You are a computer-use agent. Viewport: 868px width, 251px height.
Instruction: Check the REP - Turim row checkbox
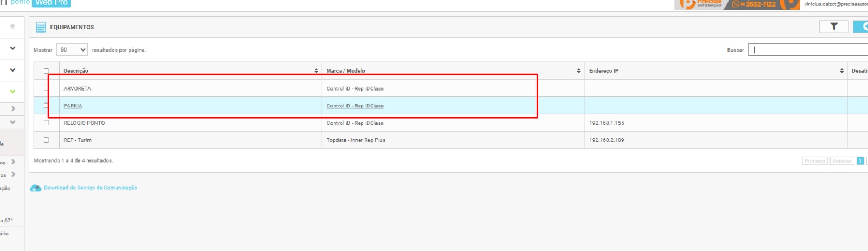coord(47,140)
